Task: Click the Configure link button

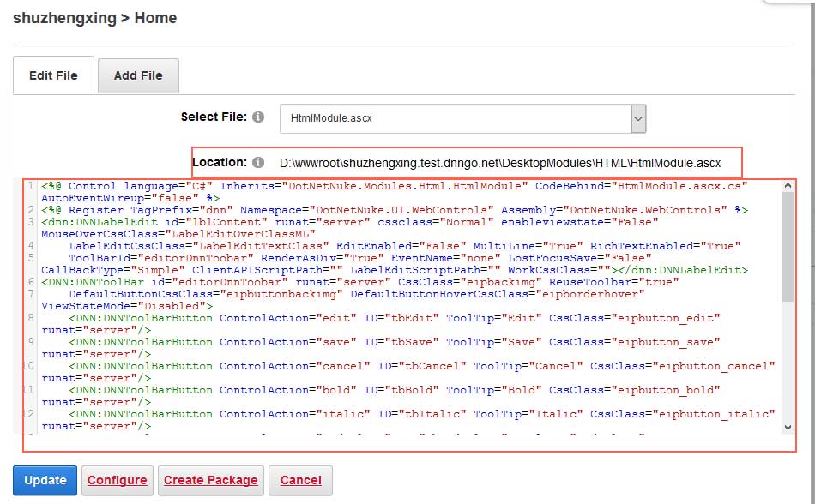Action: pyautogui.click(x=118, y=480)
